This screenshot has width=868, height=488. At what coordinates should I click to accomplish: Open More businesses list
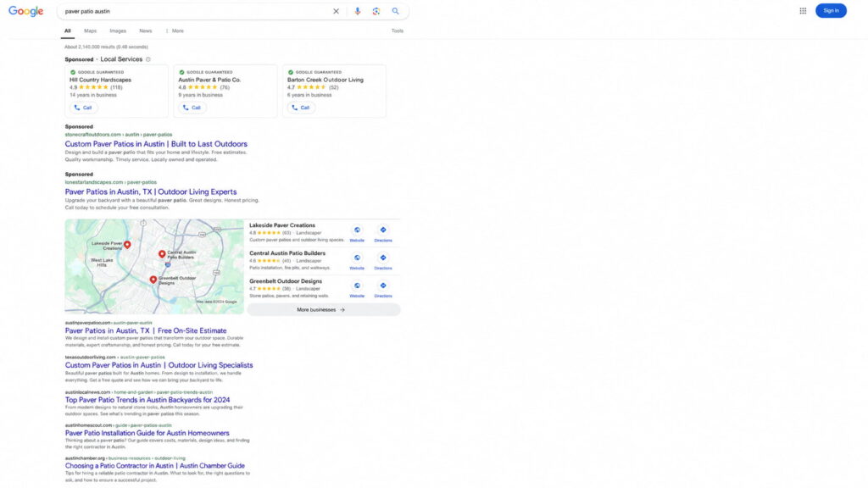coord(323,310)
